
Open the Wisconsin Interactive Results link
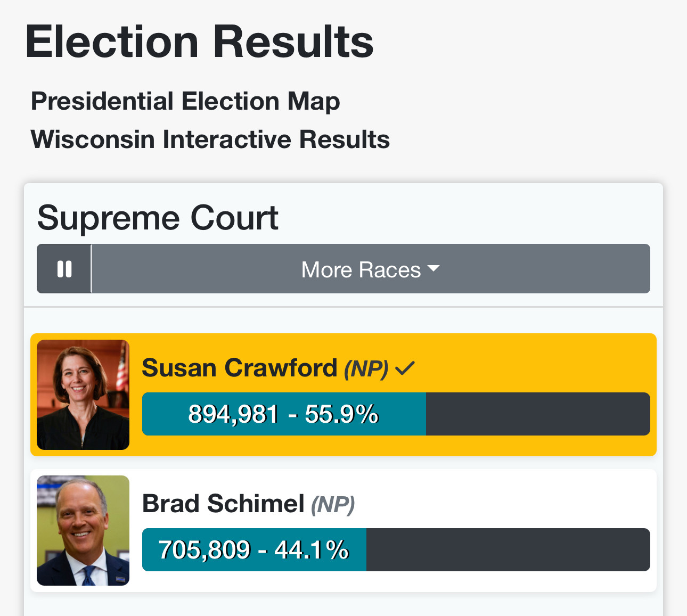coord(210,139)
